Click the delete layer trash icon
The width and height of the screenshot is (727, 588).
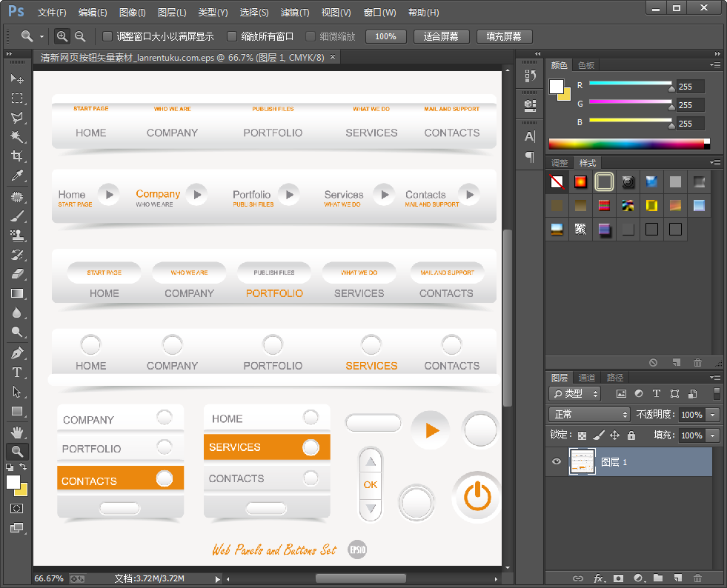pos(697,578)
